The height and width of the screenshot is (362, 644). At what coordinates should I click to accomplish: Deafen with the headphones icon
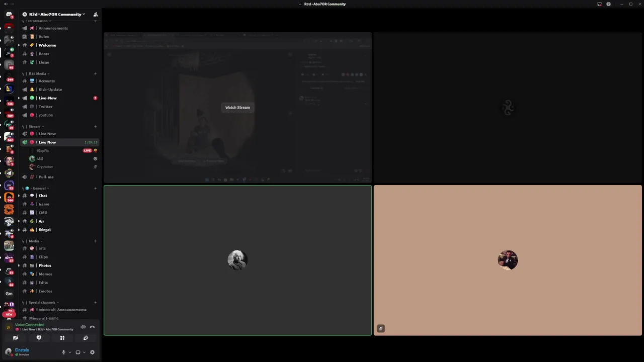click(x=78, y=352)
